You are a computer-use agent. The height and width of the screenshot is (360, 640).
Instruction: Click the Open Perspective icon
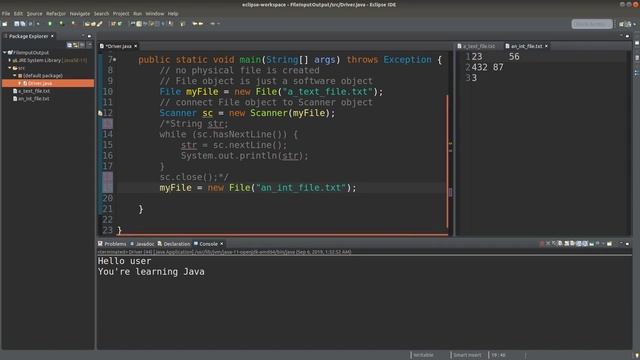click(x=622, y=24)
